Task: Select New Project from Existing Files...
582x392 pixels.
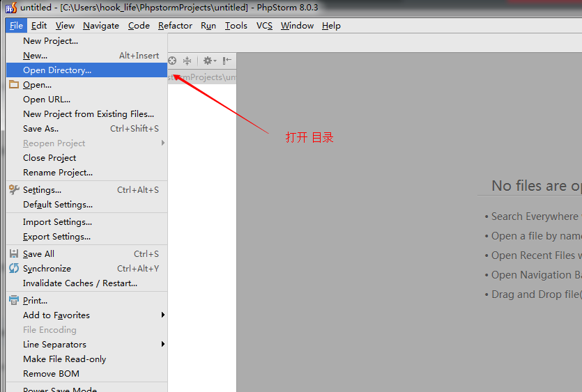Action: coord(87,114)
